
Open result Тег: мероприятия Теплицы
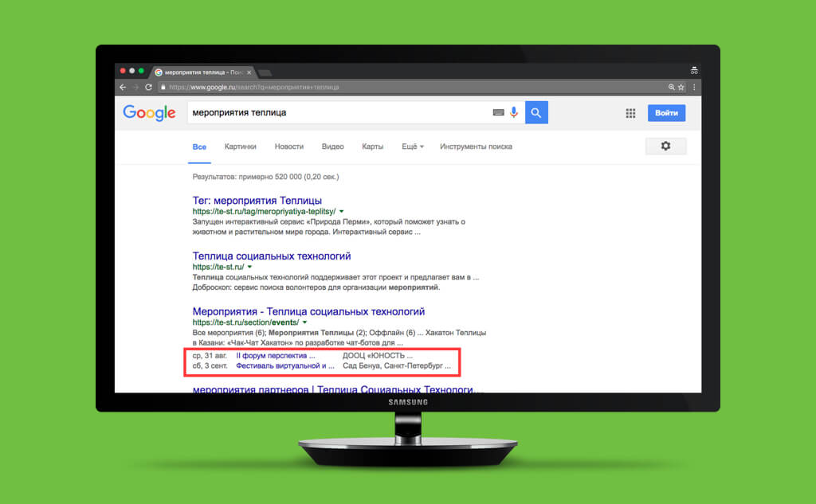click(257, 201)
